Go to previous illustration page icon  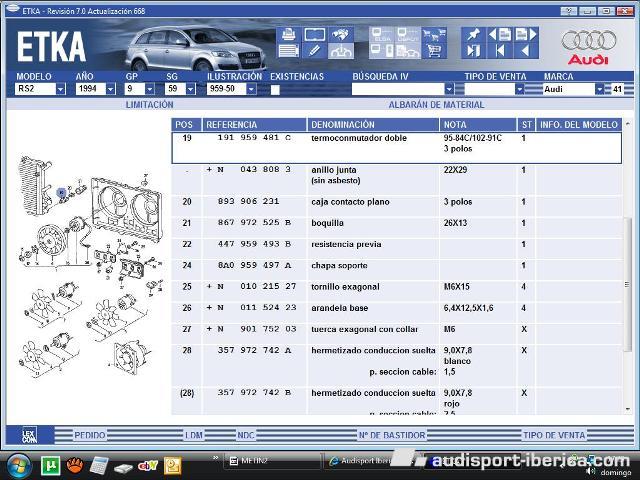[499, 35]
